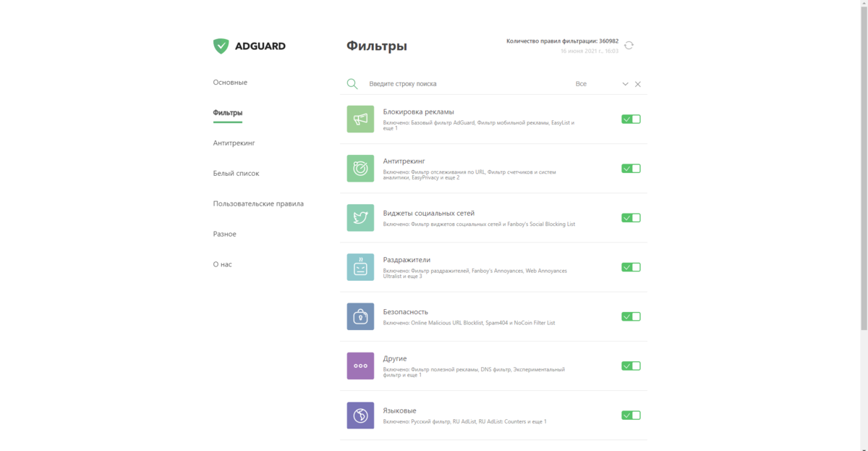Open Языковые filter group title
This screenshot has width=868, height=451.
click(399, 411)
